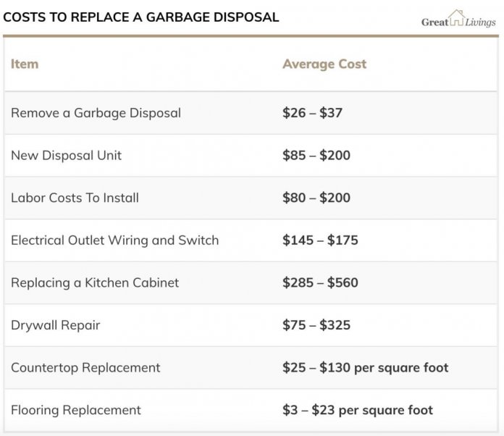This screenshot has height=436, width=504.
Task: Select the 'Labor Costs To Install' item
Action: 75,198
